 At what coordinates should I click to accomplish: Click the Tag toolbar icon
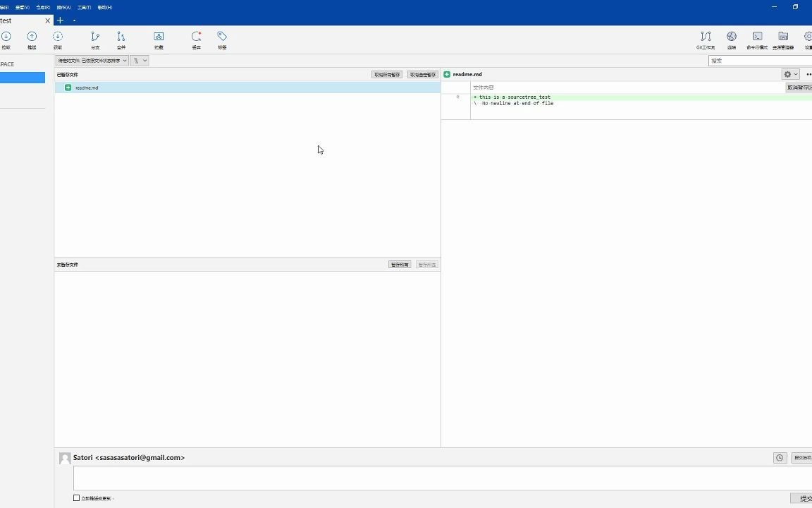[222, 40]
